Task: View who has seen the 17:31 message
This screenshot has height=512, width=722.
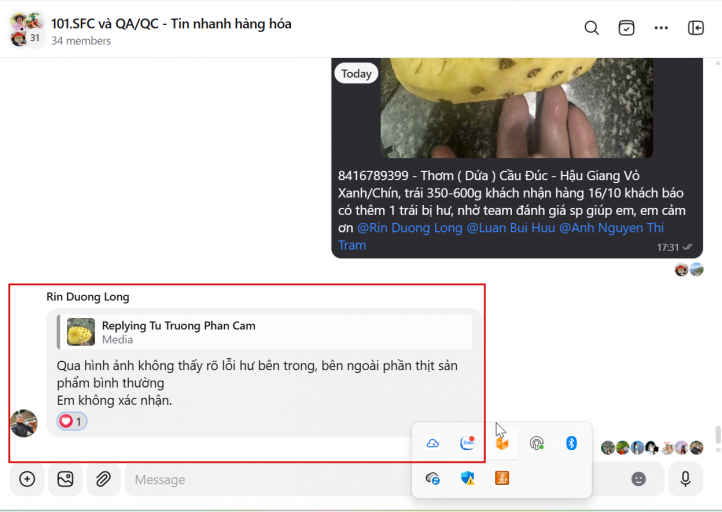Action: coord(689,269)
